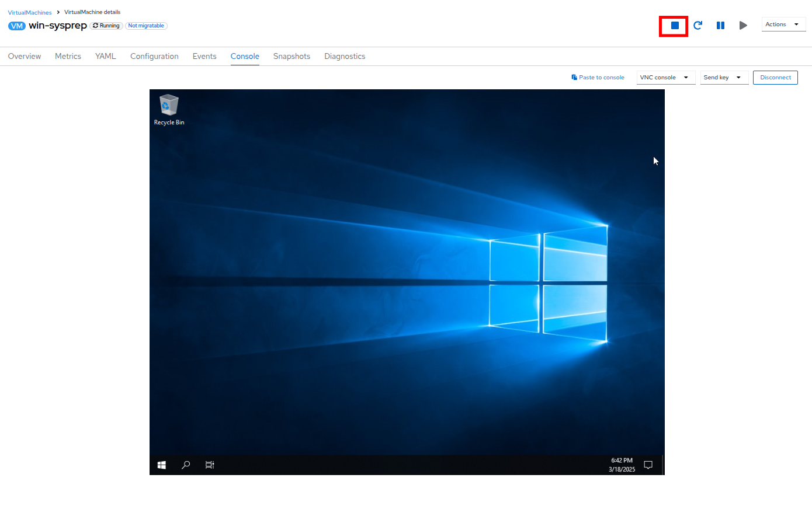
Task: Open the Windows notification center icon
Action: click(648, 465)
